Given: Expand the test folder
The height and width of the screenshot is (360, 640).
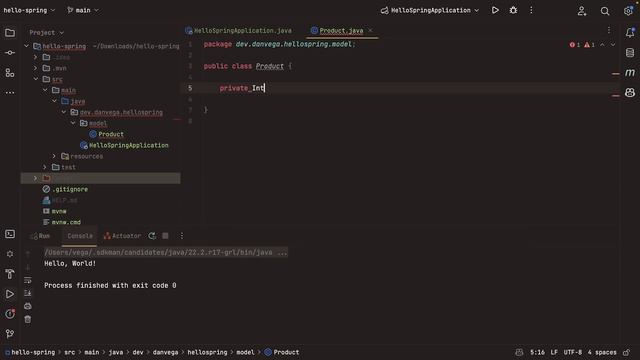Looking at the screenshot, I should (x=45, y=167).
